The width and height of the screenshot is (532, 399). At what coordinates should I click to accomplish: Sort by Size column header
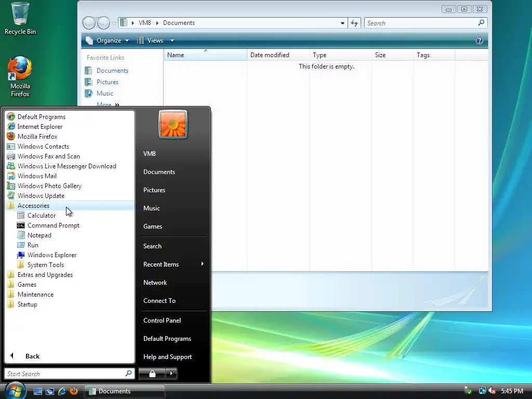pyautogui.click(x=393, y=55)
